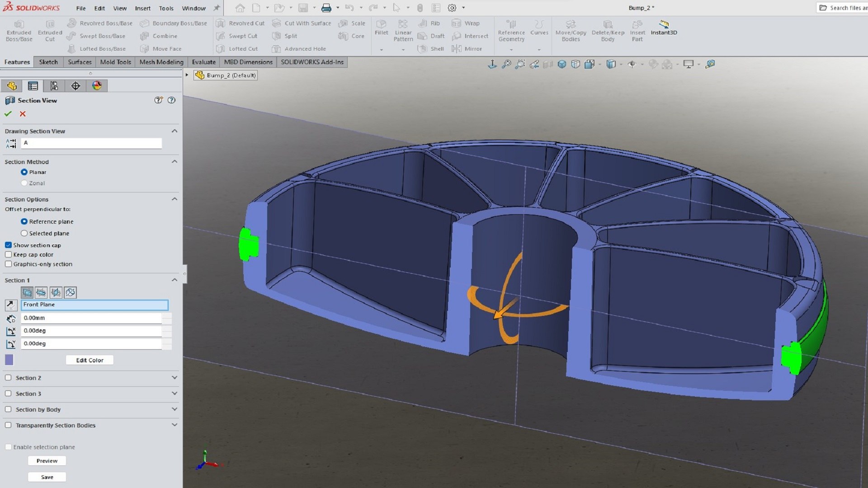Viewport: 868px width, 488px height.
Task: Click the Extruded Boss/Base tool
Action: pos(19,31)
